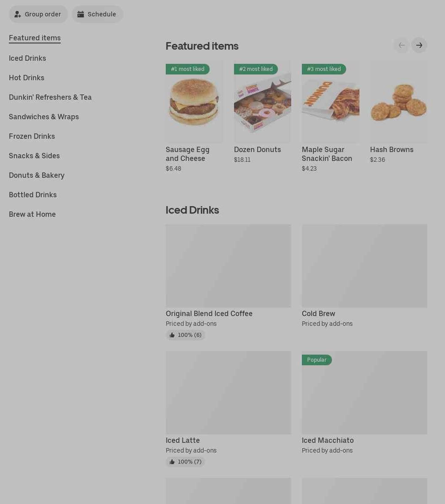Select Sandwiches & Wraps category
The width and height of the screenshot is (445, 504).
(44, 117)
